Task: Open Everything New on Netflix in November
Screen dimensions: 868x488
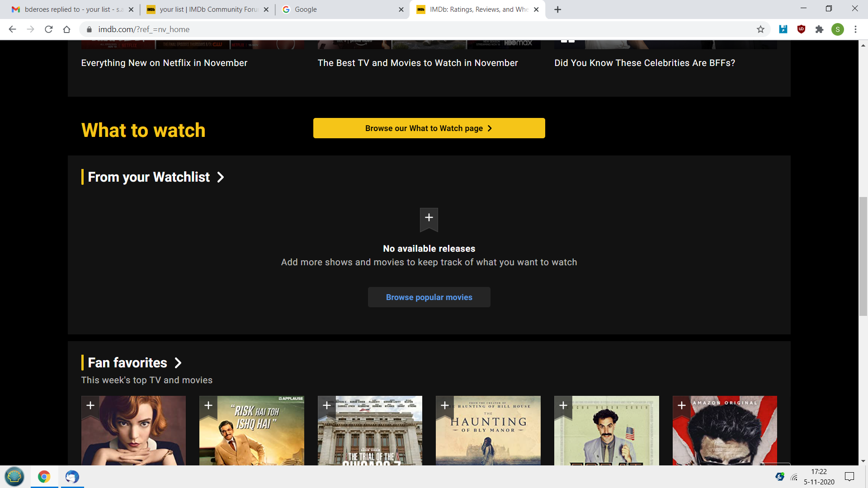Action: click(164, 63)
